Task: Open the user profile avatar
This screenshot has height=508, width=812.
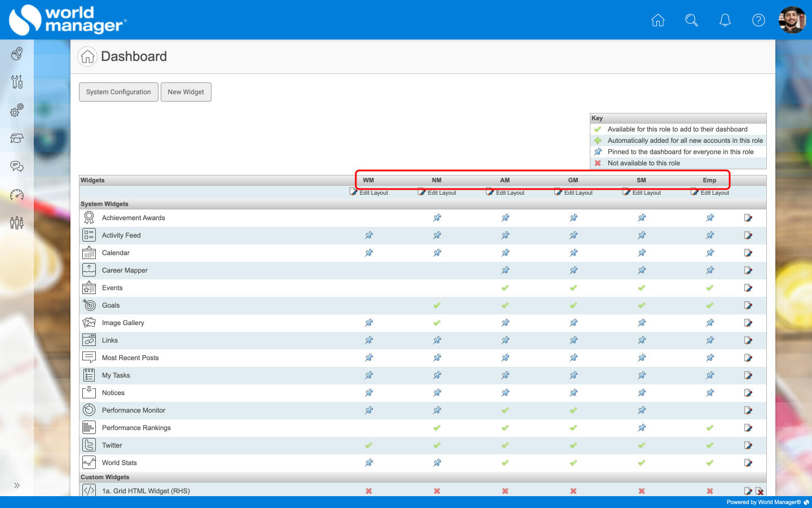Action: (792, 20)
